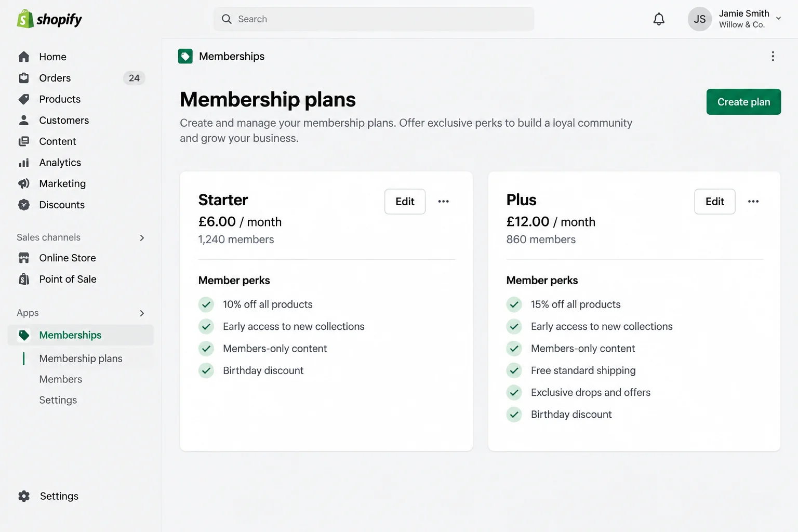
Task: Click the Point of Sale bag icon
Action: pyautogui.click(x=24, y=279)
